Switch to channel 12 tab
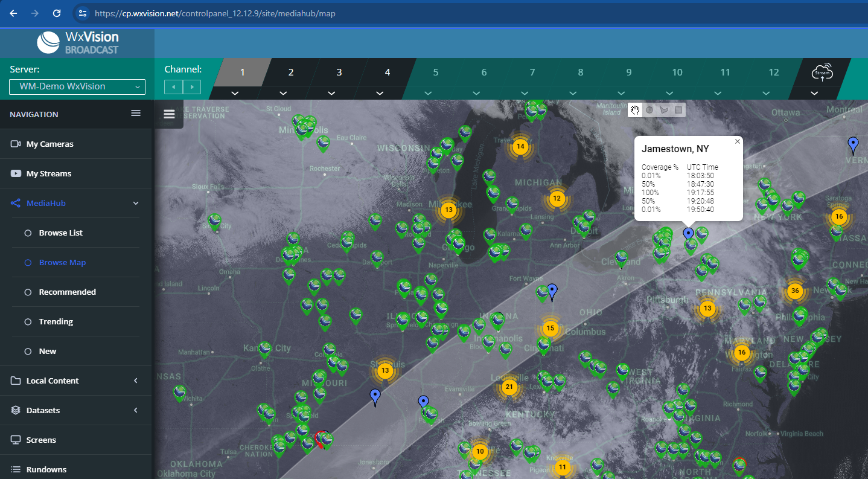Image resolution: width=868 pixels, height=479 pixels. (x=774, y=72)
